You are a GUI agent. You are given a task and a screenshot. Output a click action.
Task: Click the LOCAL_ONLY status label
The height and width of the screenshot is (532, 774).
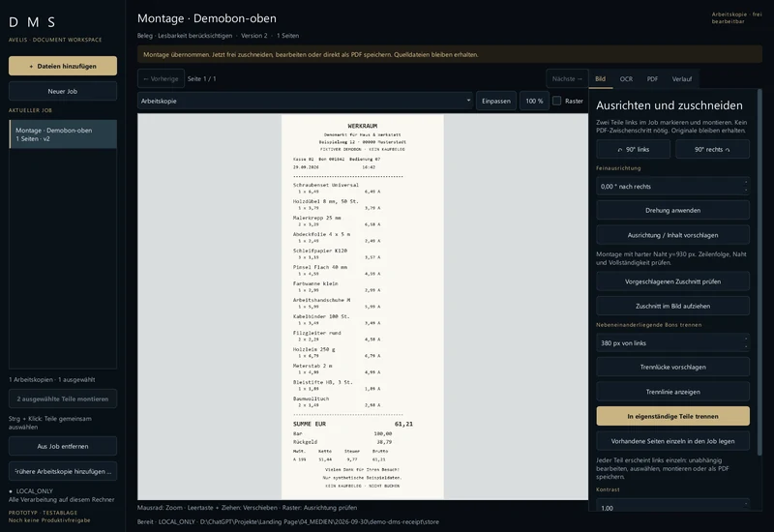click(x=35, y=491)
